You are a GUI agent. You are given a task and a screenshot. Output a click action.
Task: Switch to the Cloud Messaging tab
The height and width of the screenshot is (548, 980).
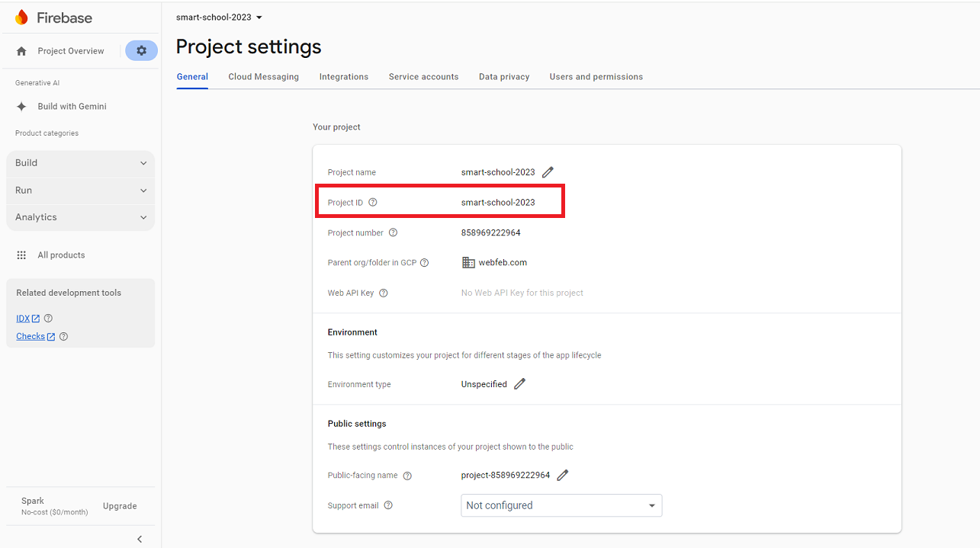coord(263,77)
